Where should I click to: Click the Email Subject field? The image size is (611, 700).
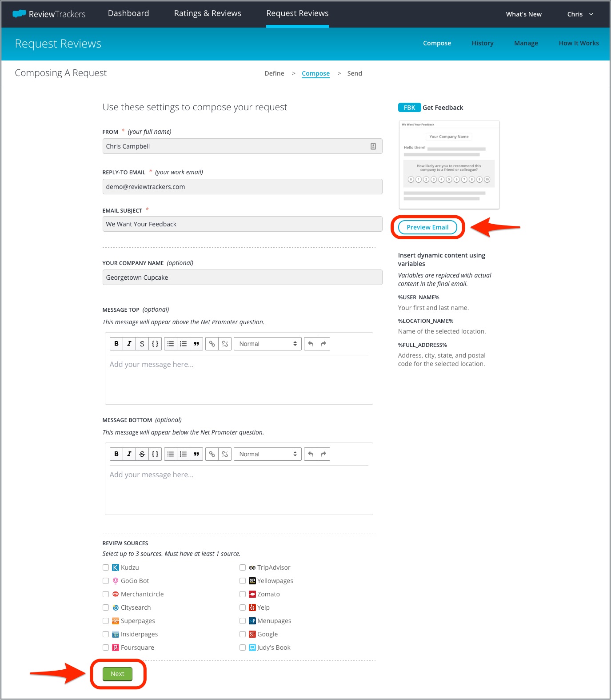[x=242, y=224]
